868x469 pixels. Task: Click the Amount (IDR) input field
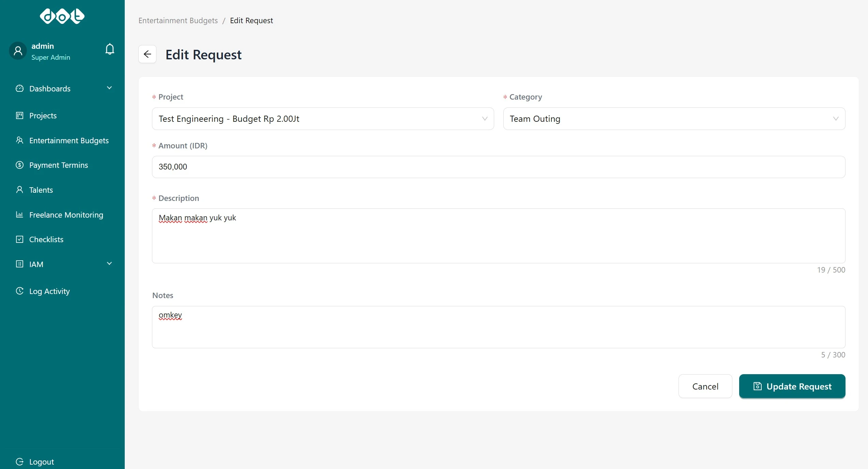pos(498,167)
